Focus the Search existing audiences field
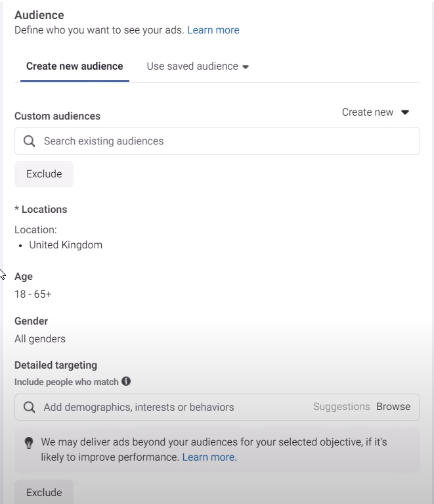Screen dimensions: 434x504 tap(223, 141)
